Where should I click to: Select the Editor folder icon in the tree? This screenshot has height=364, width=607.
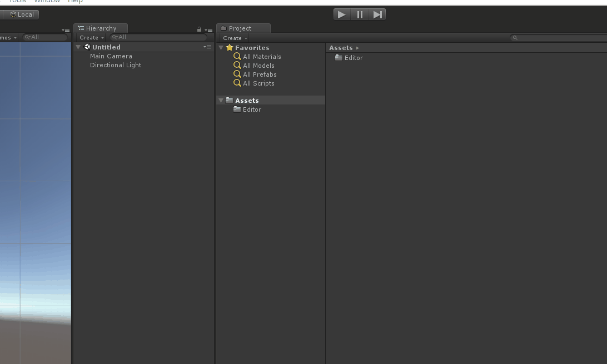tap(237, 109)
